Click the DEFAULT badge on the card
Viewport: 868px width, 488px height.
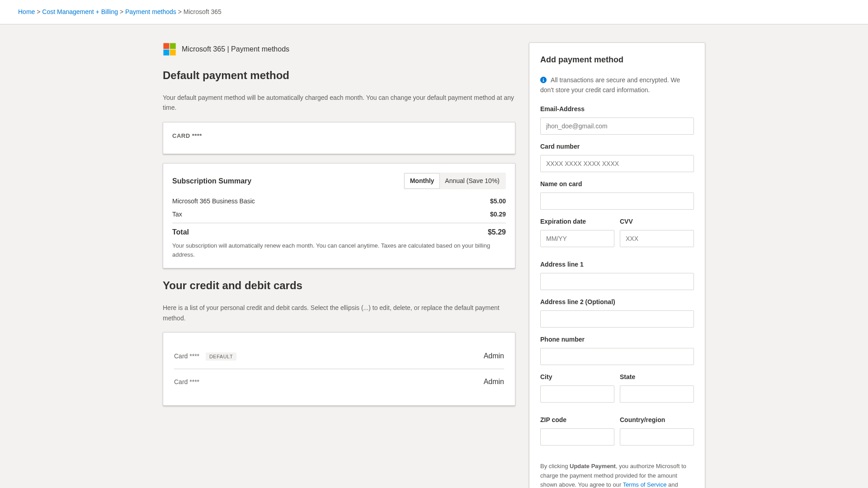pos(221,357)
